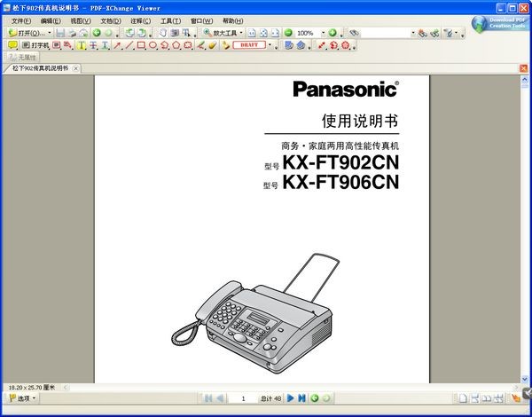Click the Actual Size page icon

click(252, 33)
